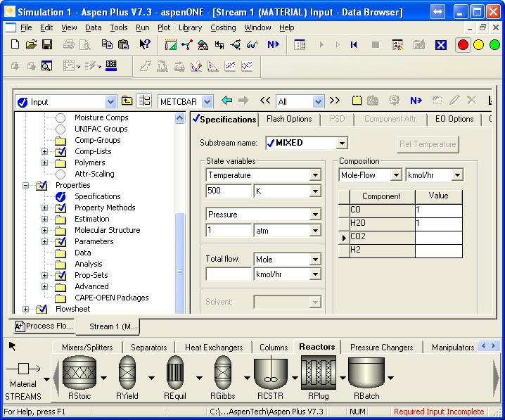Open Pressure Changers model library tab
Viewport: 505px width, 420px height.
(x=382, y=348)
